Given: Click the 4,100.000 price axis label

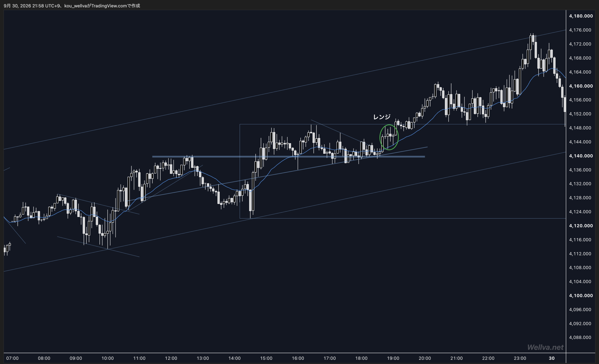Looking at the screenshot, I should coord(581,295).
